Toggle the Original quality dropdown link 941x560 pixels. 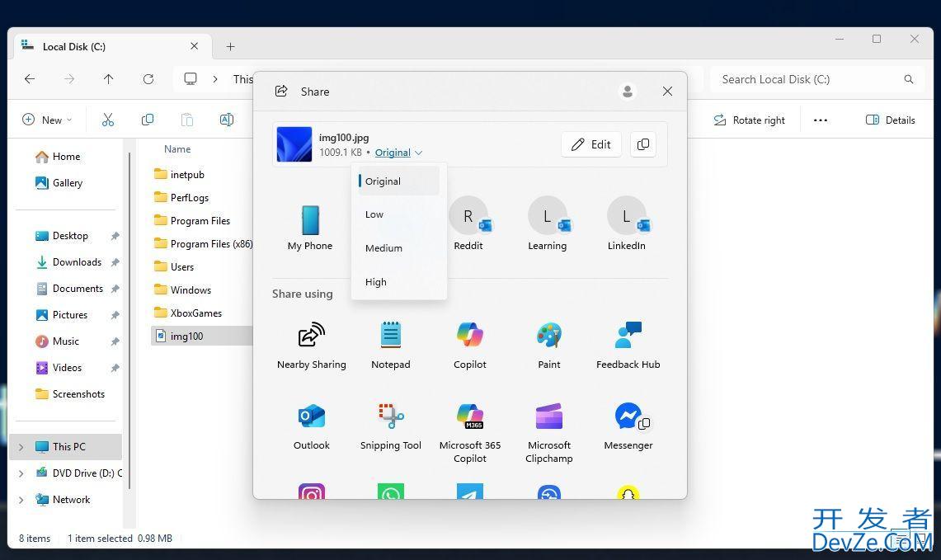[398, 153]
